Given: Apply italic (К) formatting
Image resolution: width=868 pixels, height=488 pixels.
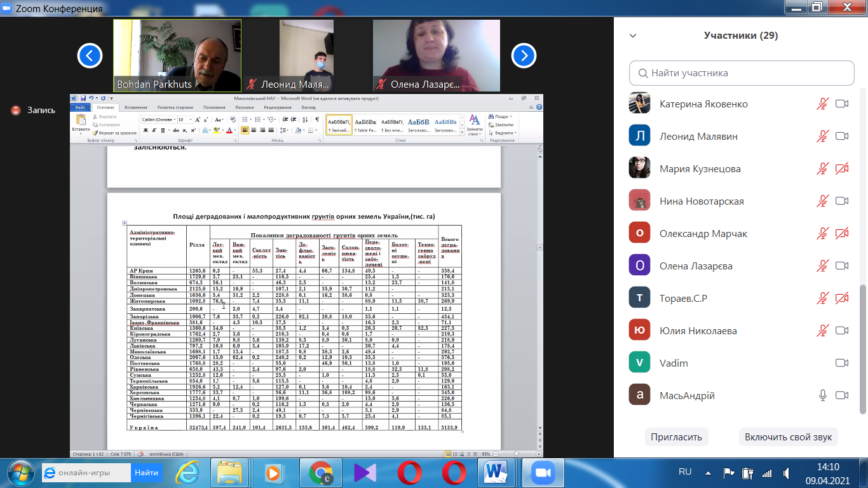Looking at the screenshot, I should (154, 130).
